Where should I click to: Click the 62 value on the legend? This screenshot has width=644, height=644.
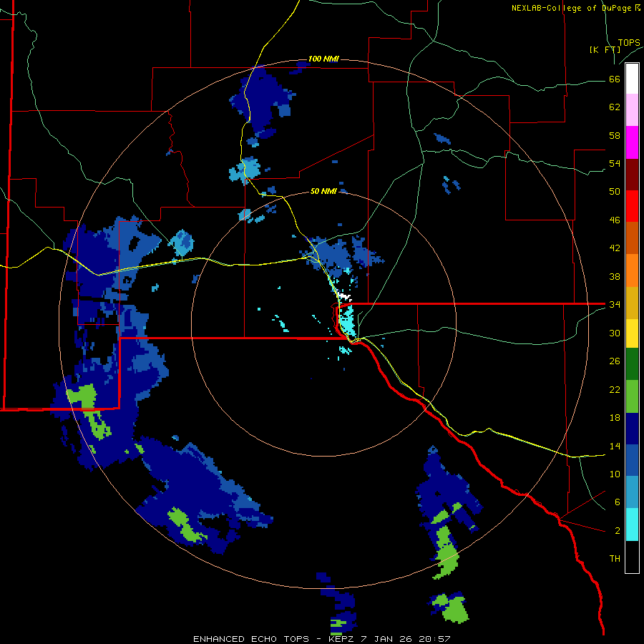(x=615, y=107)
